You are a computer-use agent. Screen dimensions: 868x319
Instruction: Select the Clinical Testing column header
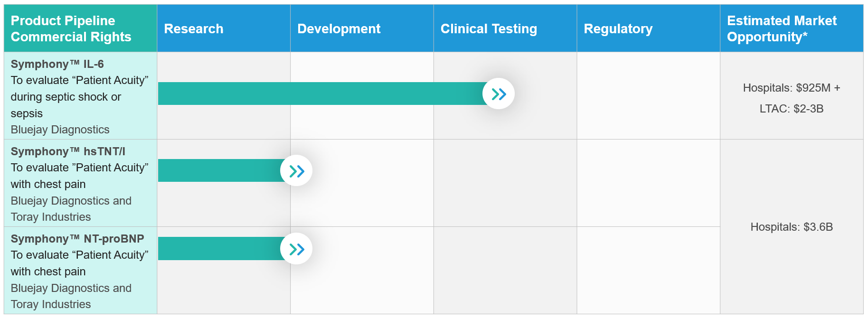pos(505,28)
